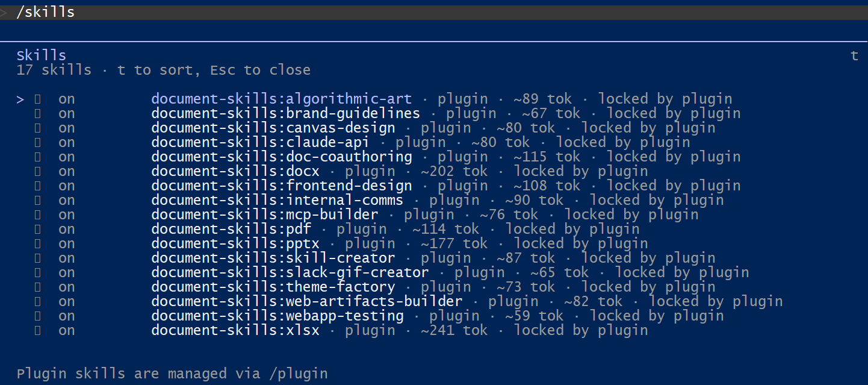Select the document-skills:webapp-testing skill

pyautogui.click(x=277, y=316)
